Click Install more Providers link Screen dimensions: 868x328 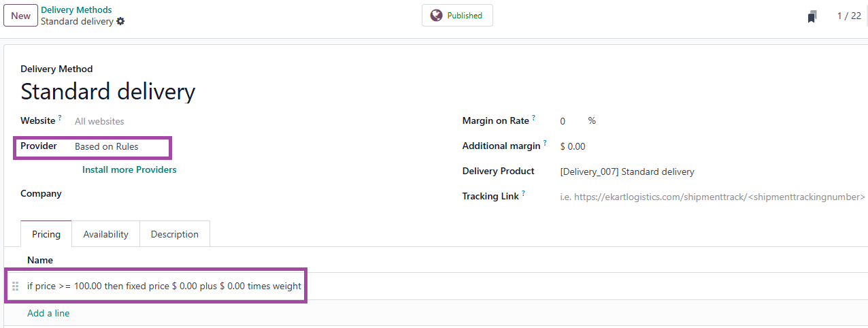pyautogui.click(x=129, y=169)
